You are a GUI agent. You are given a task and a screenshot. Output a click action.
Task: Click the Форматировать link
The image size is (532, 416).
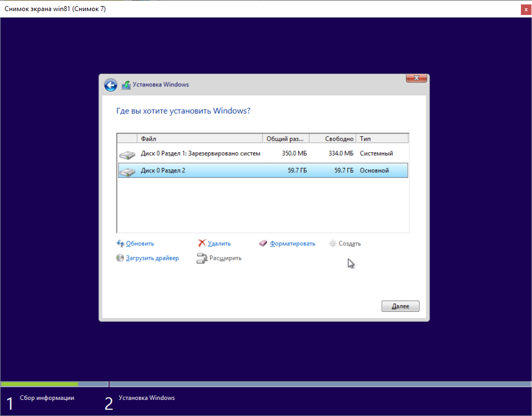[x=293, y=243]
